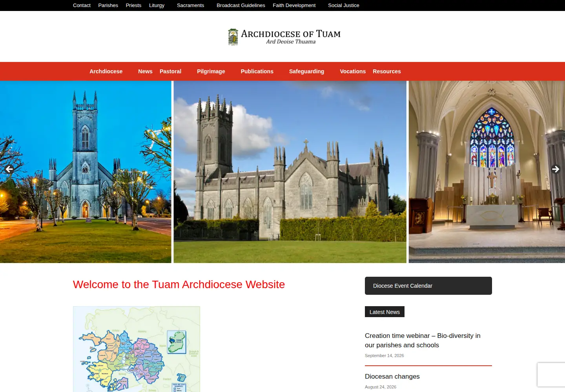The height and width of the screenshot is (392, 565).
Task: Expand the Safeguarding navigation menu
Action: tap(306, 71)
